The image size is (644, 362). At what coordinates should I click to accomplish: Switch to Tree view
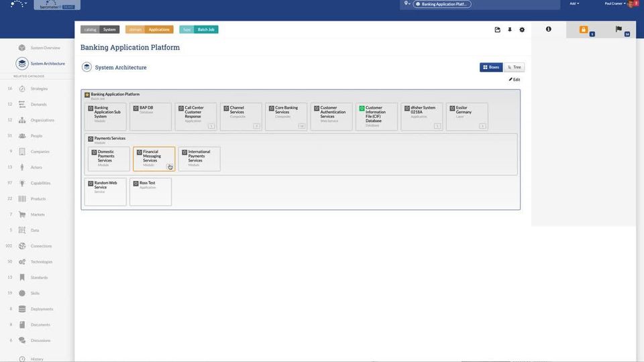(x=515, y=67)
